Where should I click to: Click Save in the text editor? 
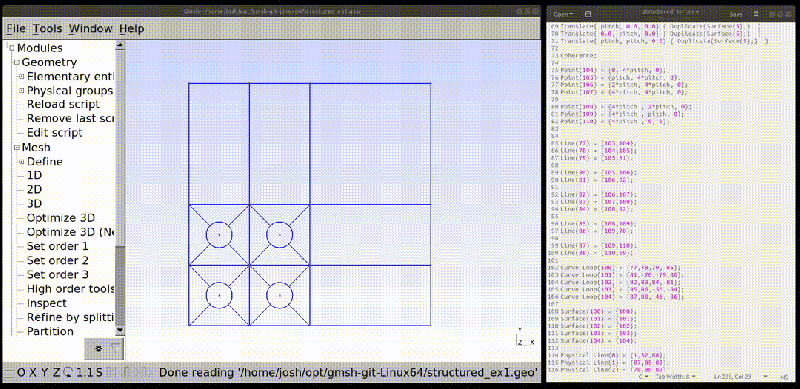[736, 15]
